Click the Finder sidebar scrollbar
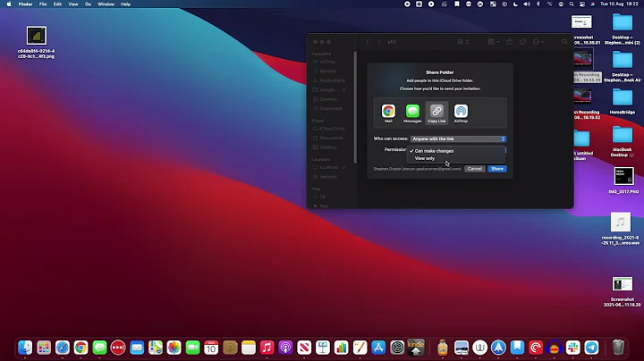Screen dimensions: 644x361 coord(355,107)
